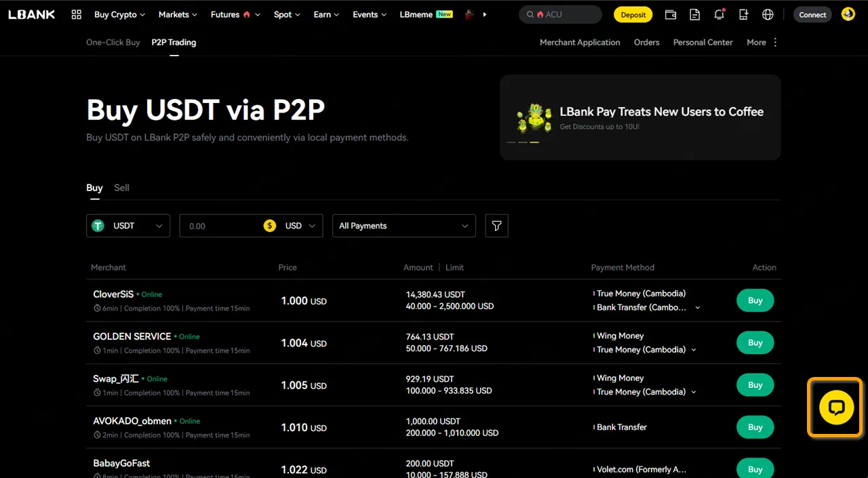Switch to One-Click Buy tab

(x=113, y=42)
